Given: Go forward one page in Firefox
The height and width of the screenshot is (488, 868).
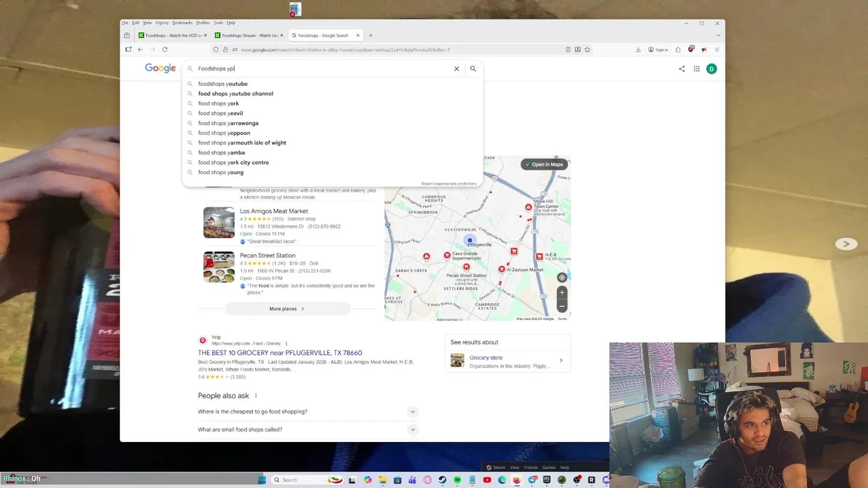Looking at the screenshot, I should 153,49.
